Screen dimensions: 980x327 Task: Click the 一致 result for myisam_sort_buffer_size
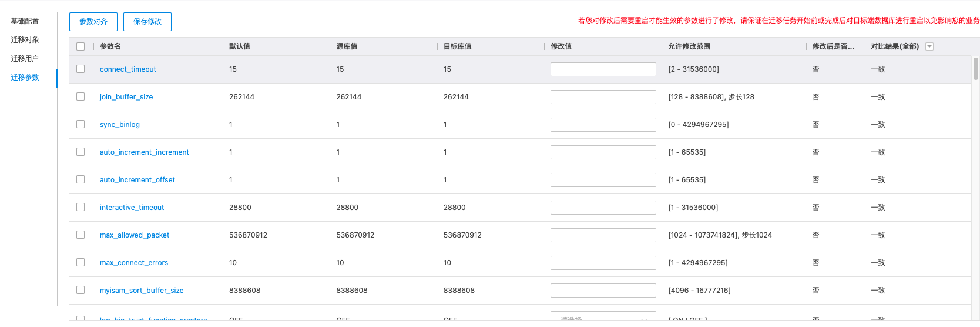click(x=878, y=291)
